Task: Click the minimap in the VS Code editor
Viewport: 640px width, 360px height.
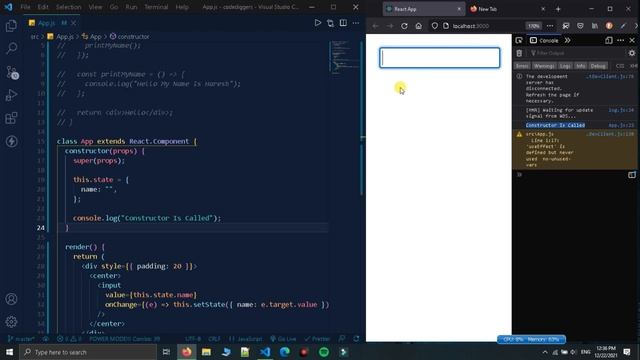Action: pos(344,57)
